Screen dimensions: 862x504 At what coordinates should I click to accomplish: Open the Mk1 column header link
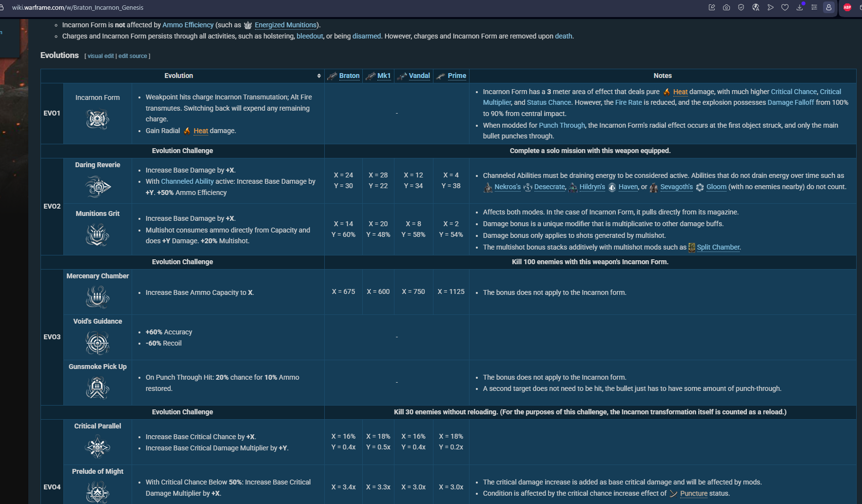[x=384, y=76]
